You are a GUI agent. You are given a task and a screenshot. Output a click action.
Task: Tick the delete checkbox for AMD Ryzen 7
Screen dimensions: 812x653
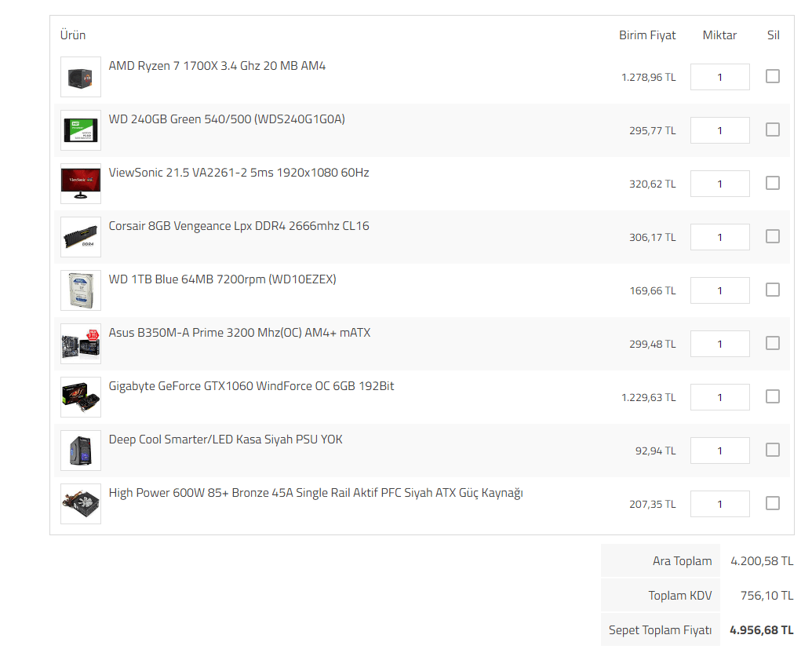773,76
